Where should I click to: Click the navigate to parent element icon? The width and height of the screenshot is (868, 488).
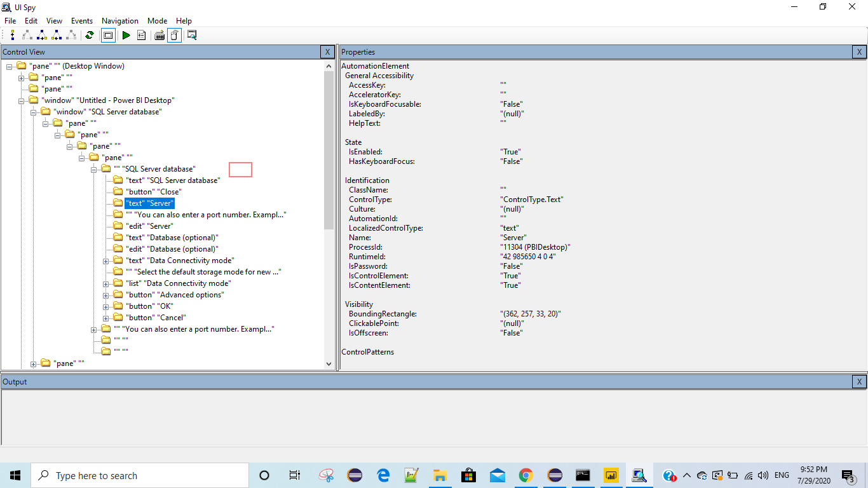coord(13,36)
